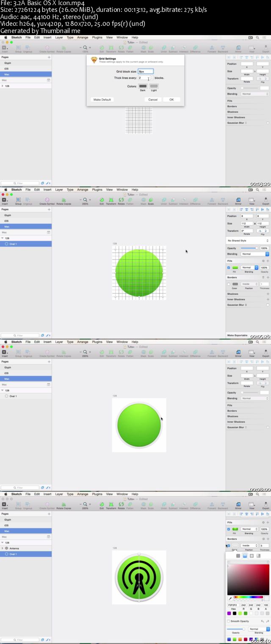Click the Difference boolean icon in the 00:05:20 frame

click(195, 201)
